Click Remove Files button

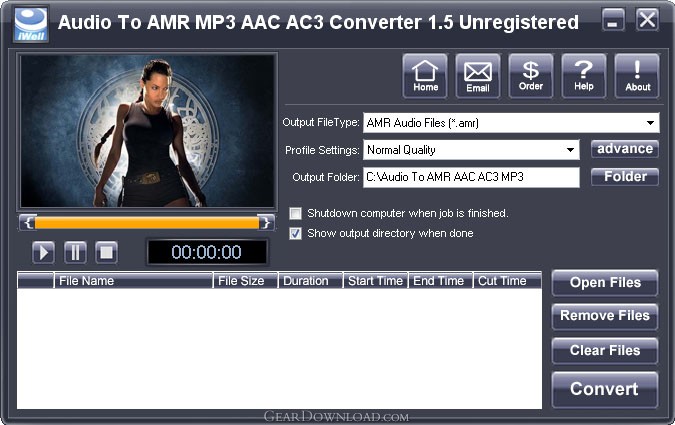605,316
